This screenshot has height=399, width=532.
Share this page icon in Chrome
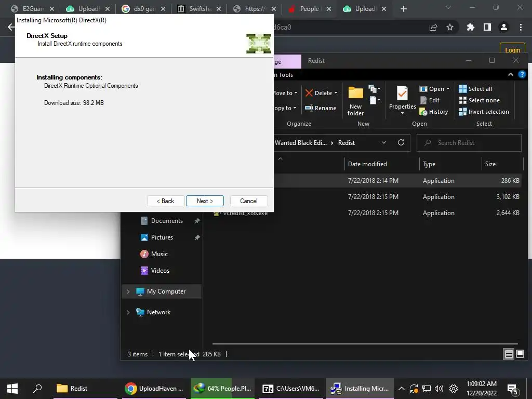coord(433,27)
